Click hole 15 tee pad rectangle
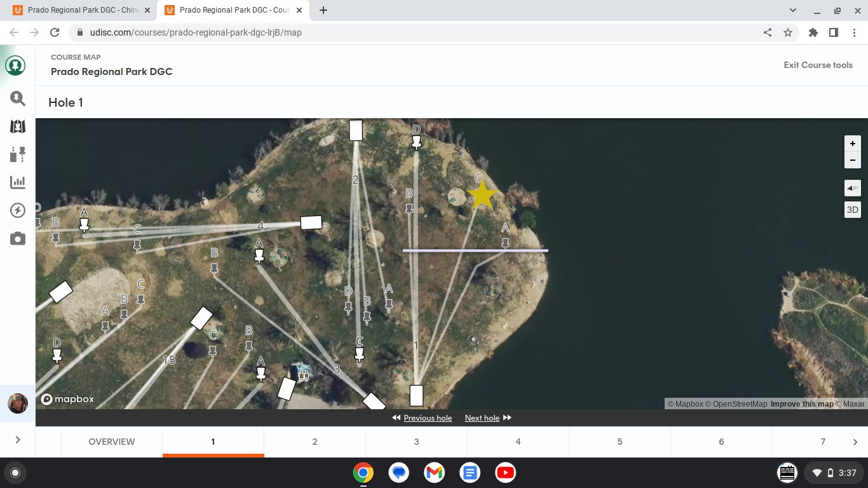Screen dimensions: 868x488 (201, 318)
